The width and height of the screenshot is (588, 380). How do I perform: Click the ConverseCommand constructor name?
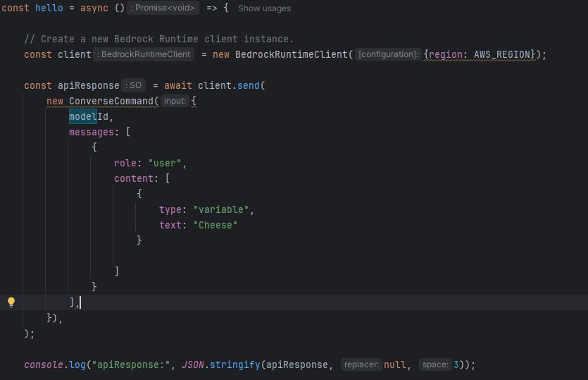[111, 101]
